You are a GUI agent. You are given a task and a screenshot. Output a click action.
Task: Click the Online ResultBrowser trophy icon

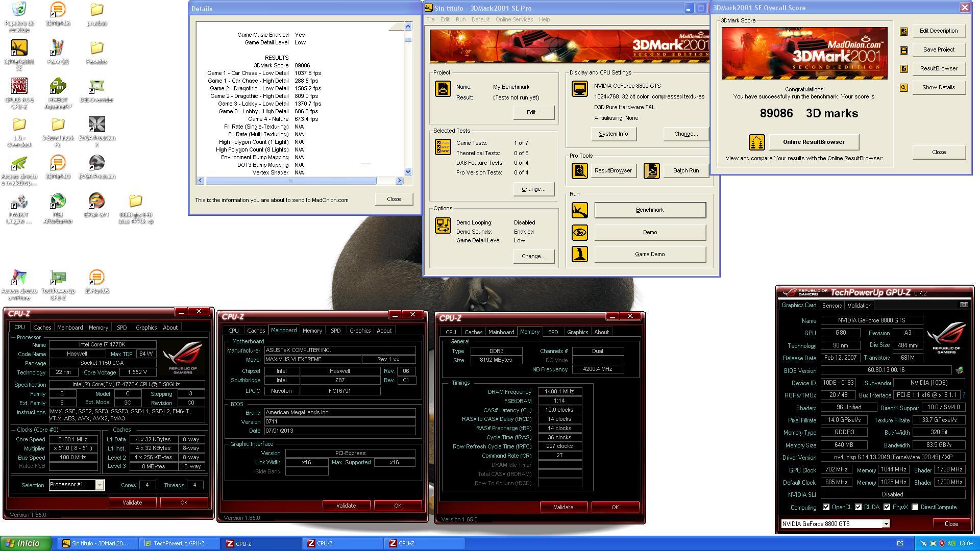tap(756, 142)
